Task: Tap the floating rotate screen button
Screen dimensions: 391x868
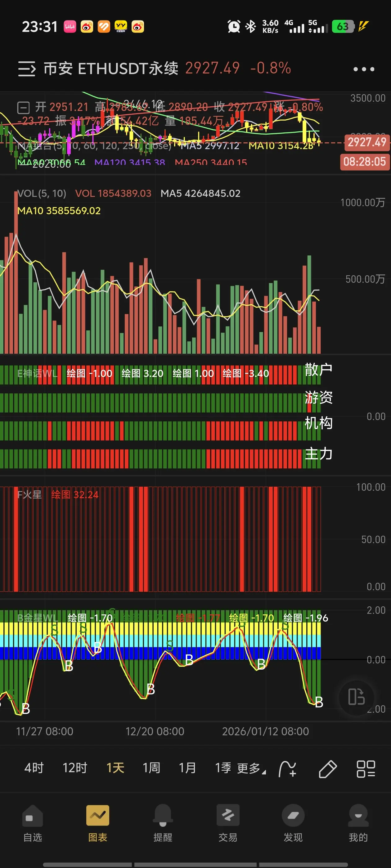Action: click(x=356, y=697)
